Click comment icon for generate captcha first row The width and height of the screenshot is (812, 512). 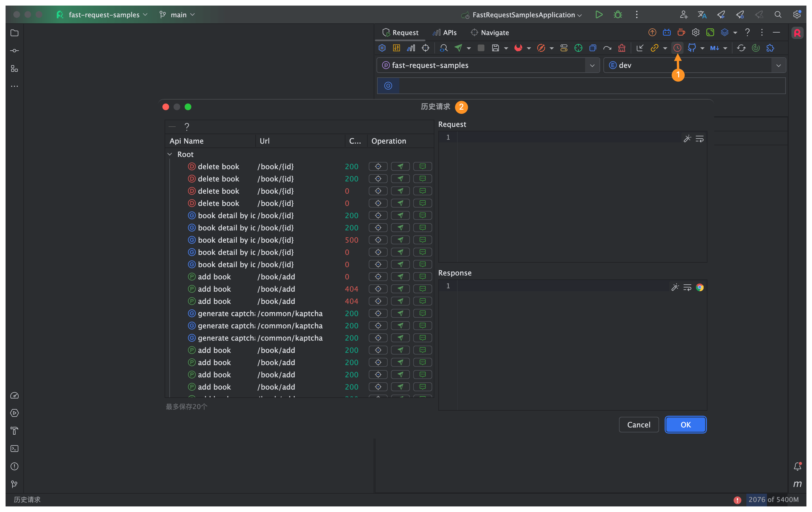422,313
